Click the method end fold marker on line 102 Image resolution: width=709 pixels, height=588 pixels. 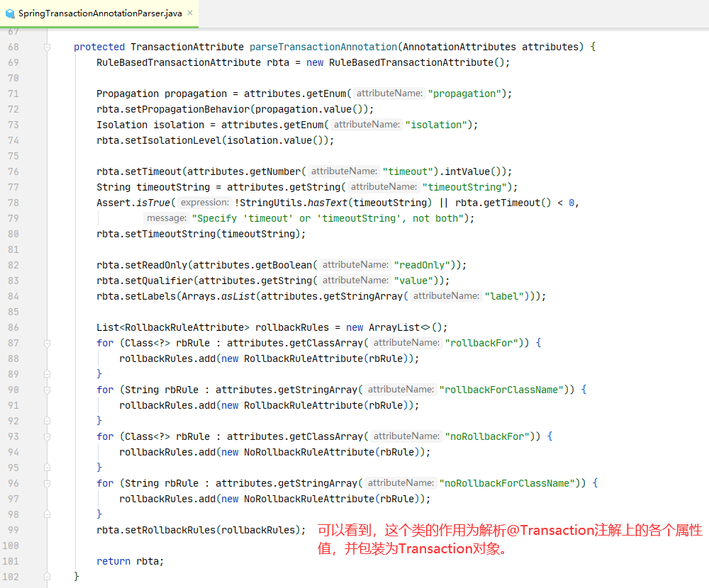(x=47, y=577)
